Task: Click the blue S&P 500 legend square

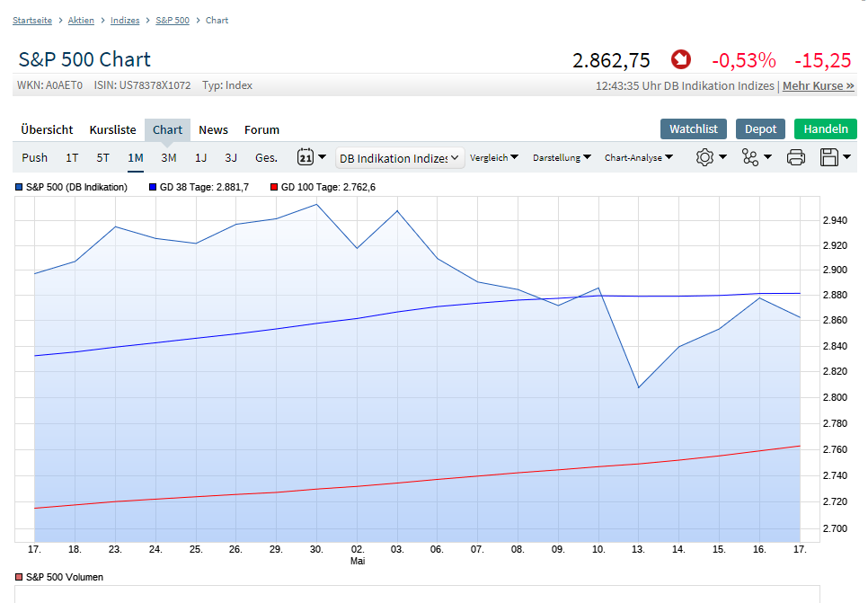Action: [x=20, y=188]
